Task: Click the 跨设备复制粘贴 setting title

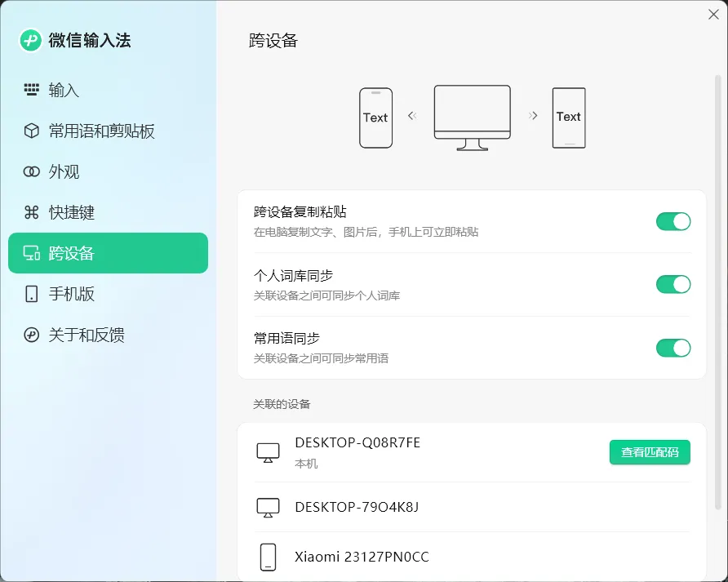Action: 300,211
